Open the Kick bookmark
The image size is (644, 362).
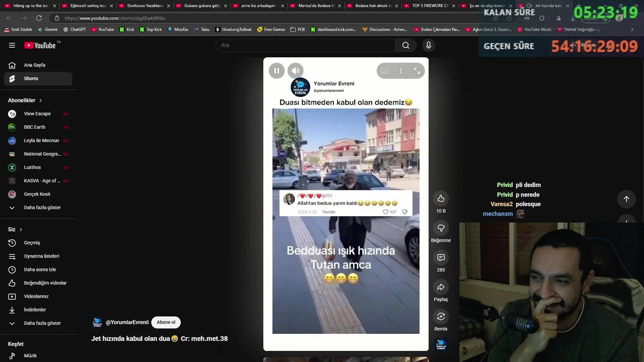click(127, 30)
